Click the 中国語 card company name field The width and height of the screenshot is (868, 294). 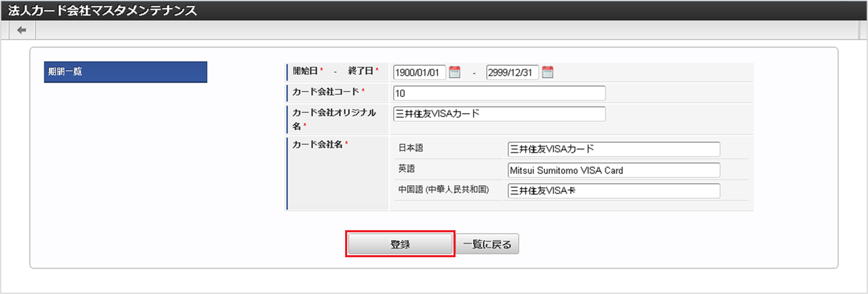coord(614,191)
